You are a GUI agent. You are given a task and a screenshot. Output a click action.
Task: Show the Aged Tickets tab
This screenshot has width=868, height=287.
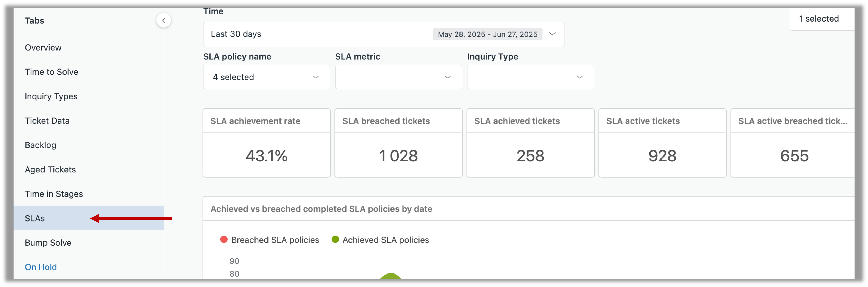(51, 169)
